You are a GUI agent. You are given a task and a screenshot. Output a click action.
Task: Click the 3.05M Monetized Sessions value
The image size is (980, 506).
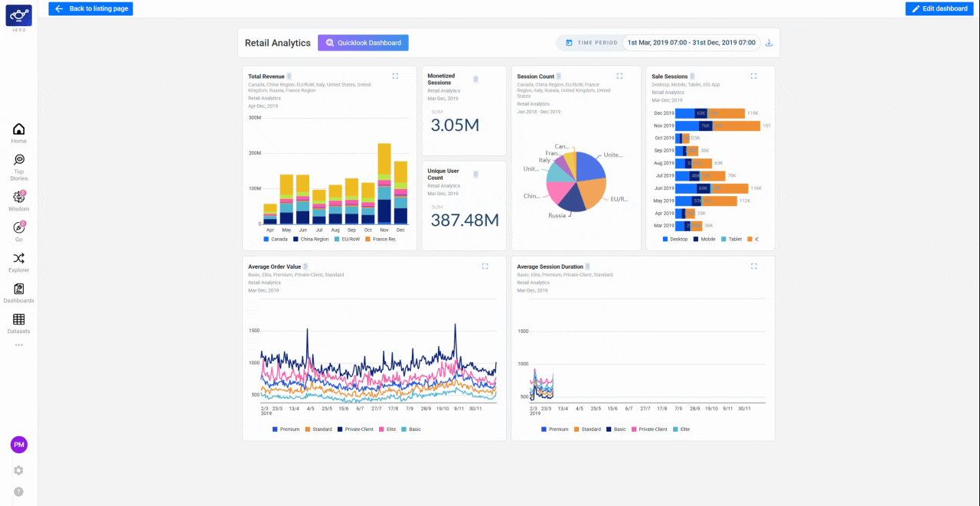tap(455, 125)
